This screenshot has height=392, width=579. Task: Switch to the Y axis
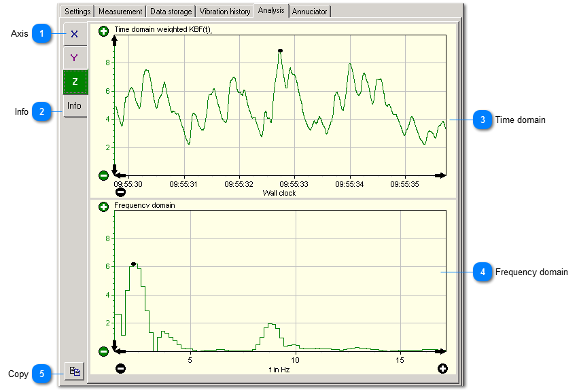pos(75,58)
